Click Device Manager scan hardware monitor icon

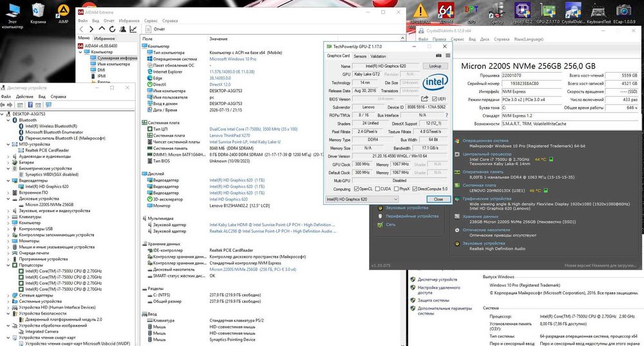48,105
